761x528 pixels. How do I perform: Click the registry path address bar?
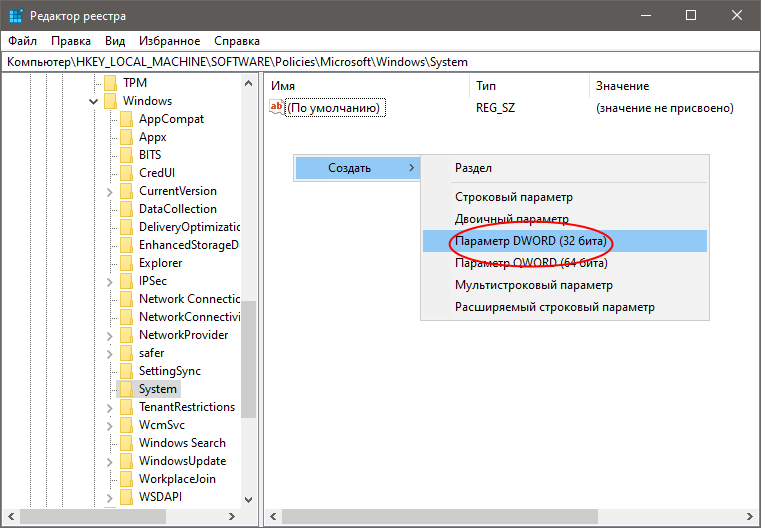point(380,62)
